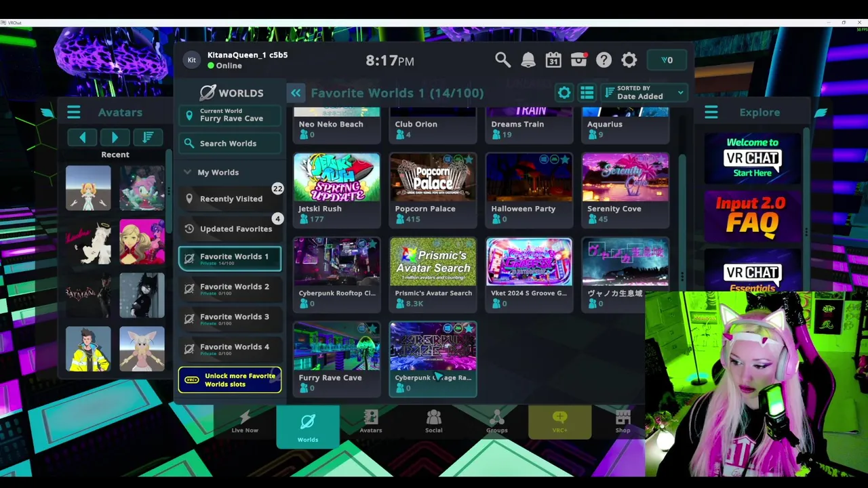Image resolution: width=868 pixels, height=488 pixels.
Task: Open the Groups tab
Action: click(496, 422)
